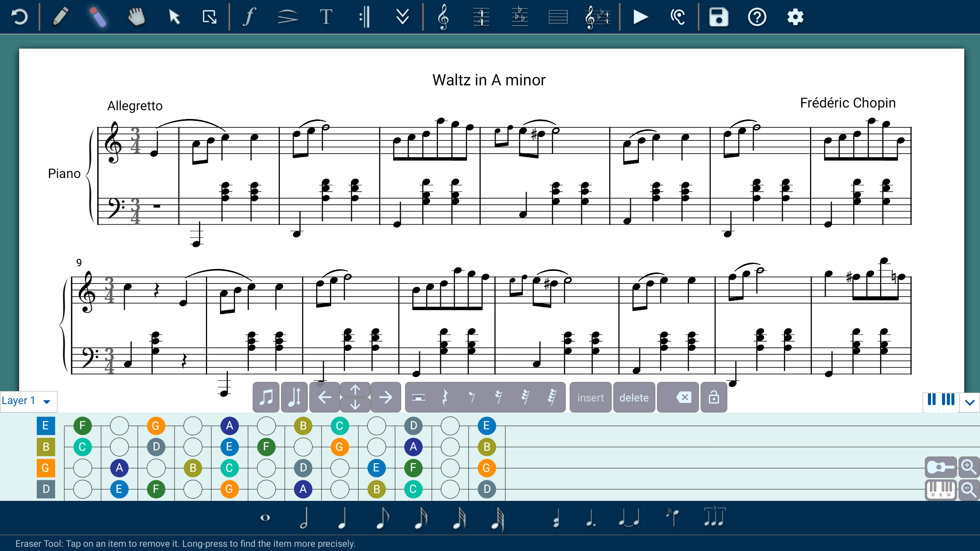Click the backspace erase button
The height and width of the screenshot is (551, 980).
[678, 398]
